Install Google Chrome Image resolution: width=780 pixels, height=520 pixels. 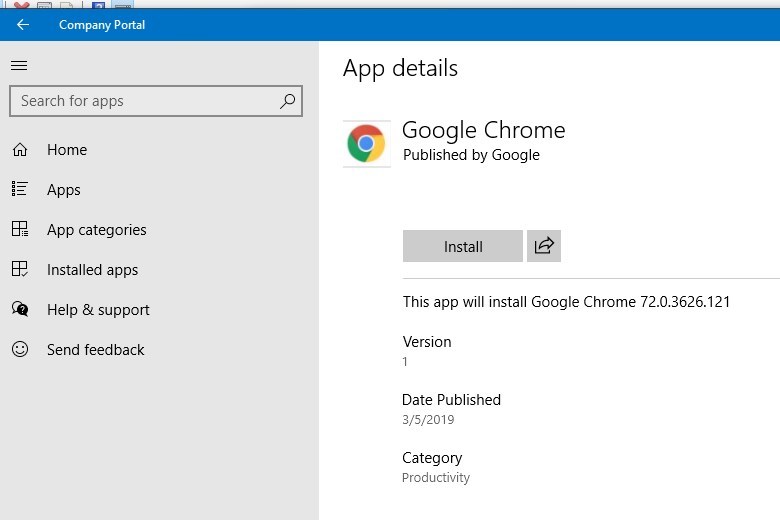click(x=463, y=246)
